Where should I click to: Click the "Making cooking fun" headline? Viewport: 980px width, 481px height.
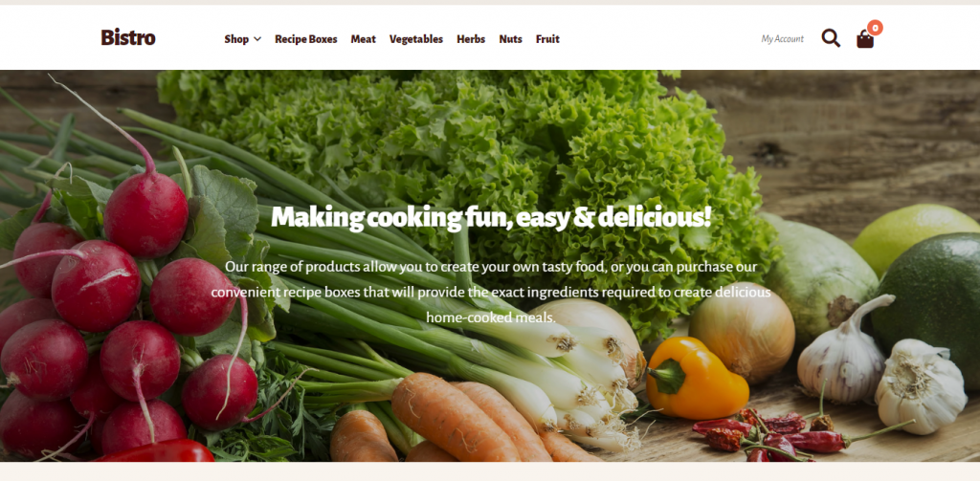click(491, 217)
